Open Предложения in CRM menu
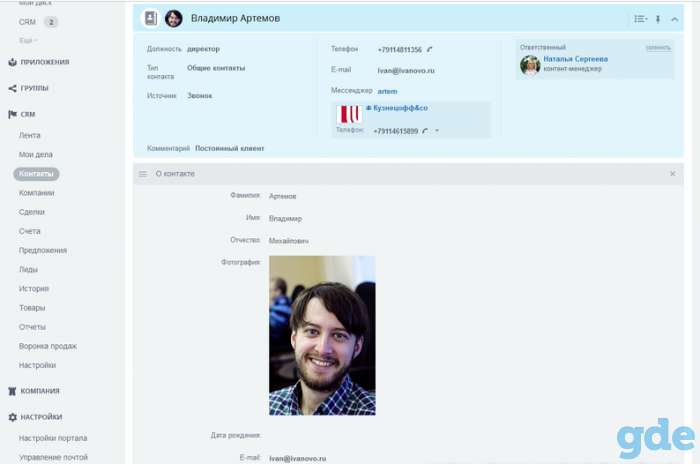700x464 pixels. coord(43,251)
